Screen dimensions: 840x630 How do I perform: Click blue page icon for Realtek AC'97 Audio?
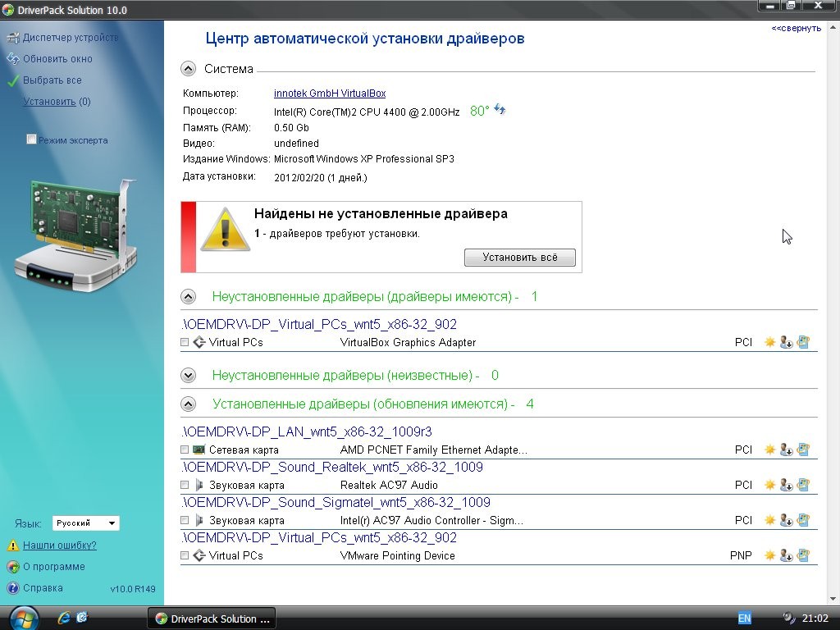(803, 485)
